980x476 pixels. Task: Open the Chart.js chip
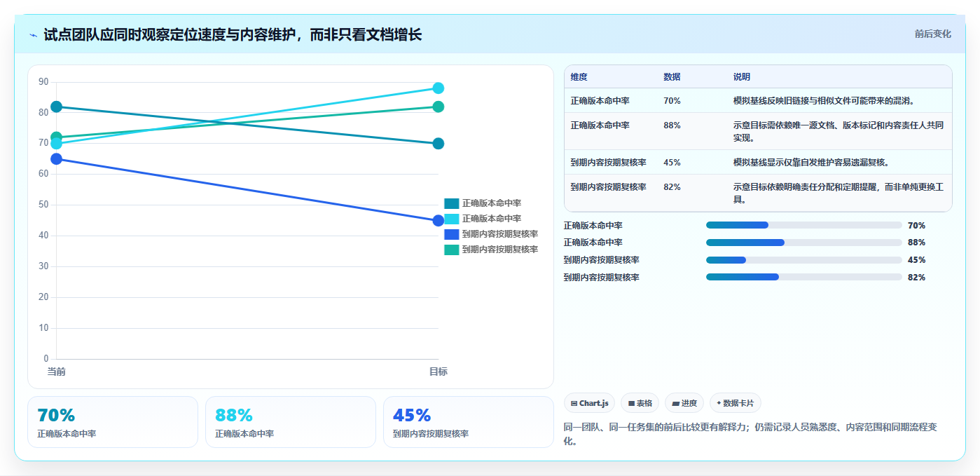[589, 403]
